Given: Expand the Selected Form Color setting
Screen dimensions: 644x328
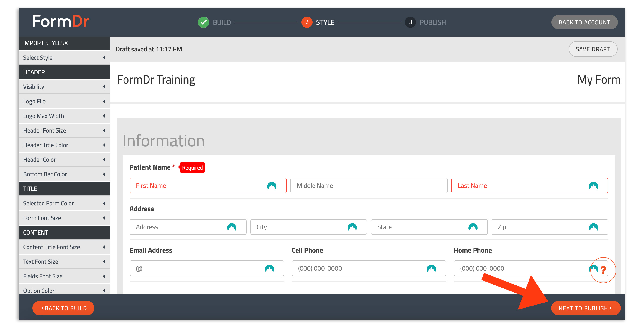Looking at the screenshot, I should pos(64,203).
